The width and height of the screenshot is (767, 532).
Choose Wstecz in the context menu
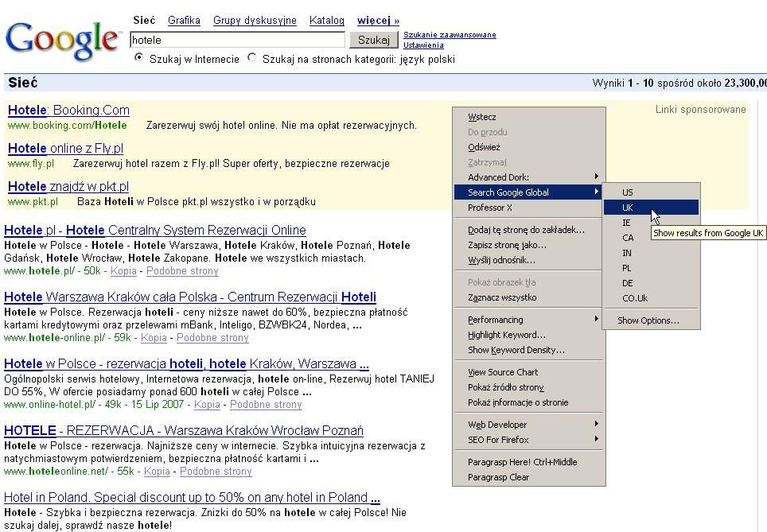click(529, 117)
